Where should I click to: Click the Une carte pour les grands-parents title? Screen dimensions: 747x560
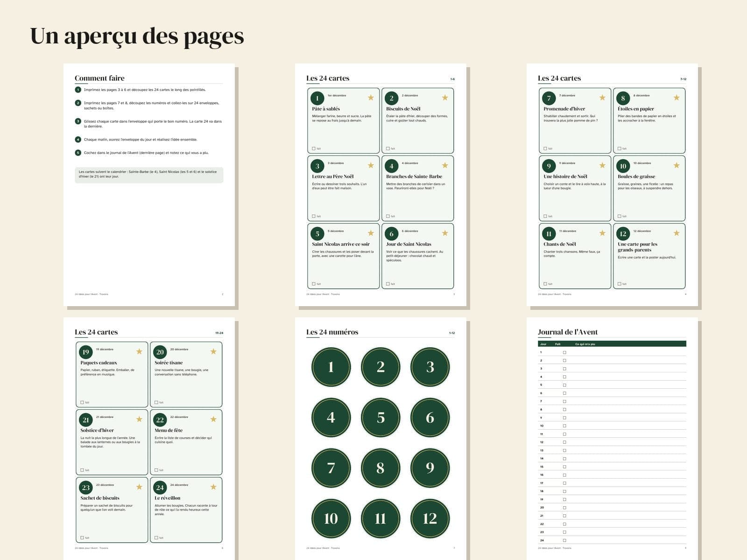pyautogui.click(x=637, y=247)
